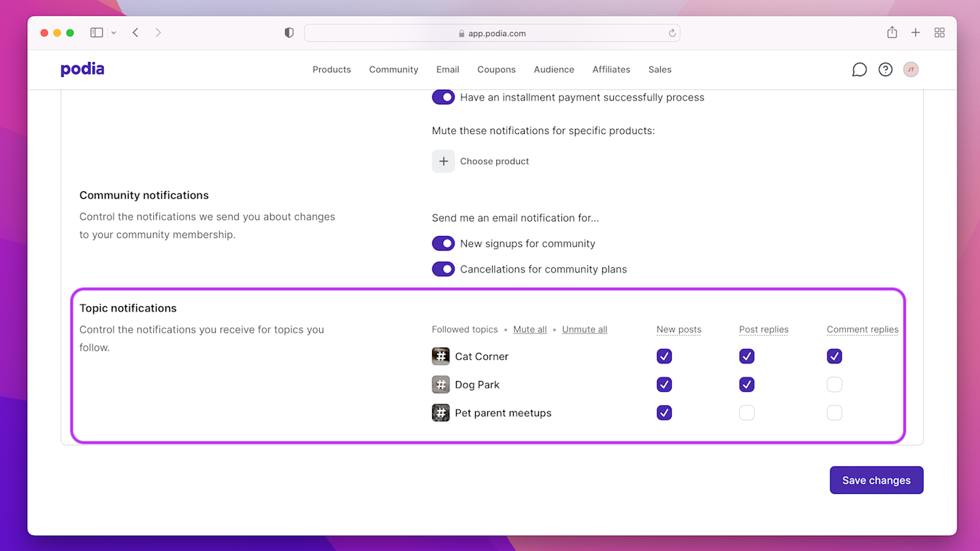Click the Dog Park topic name
This screenshot has width=980, height=551.
477,384
